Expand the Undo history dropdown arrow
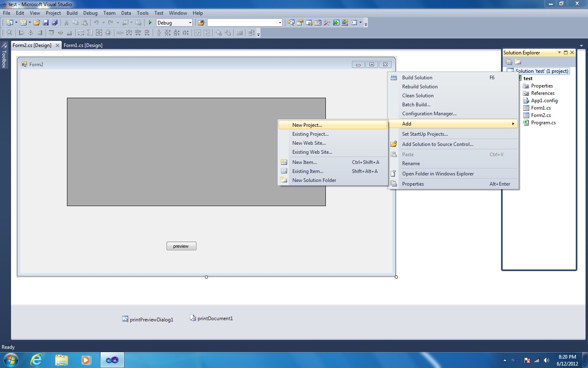Viewport: 588px width, 368px height. 104,23
